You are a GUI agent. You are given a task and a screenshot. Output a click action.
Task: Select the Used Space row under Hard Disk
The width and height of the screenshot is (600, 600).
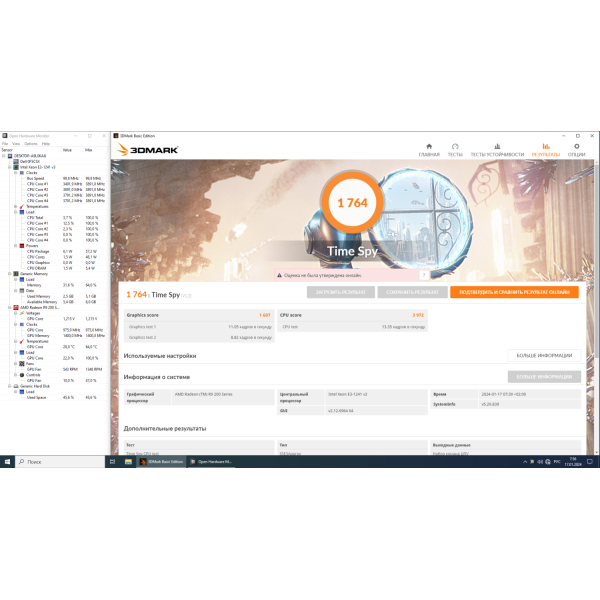pos(55,398)
